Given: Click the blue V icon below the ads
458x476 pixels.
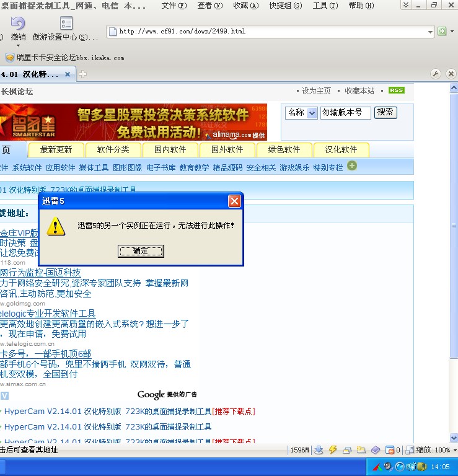Looking at the screenshot, I should pos(4,395).
